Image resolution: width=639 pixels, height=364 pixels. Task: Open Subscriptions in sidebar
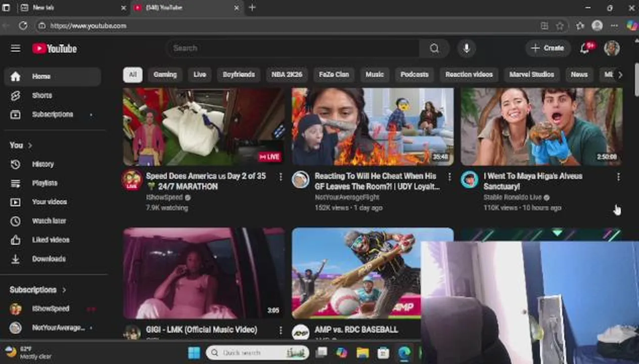coord(53,115)
